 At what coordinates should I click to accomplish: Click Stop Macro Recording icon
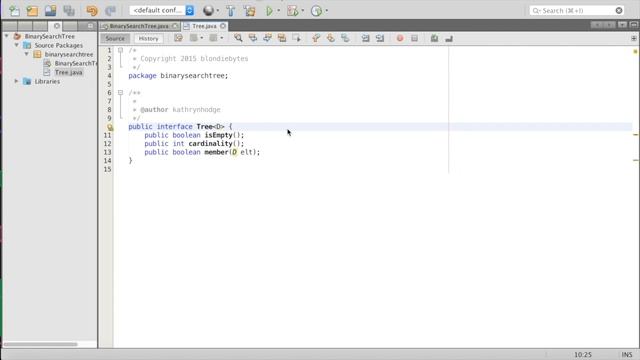coord(414,38)
